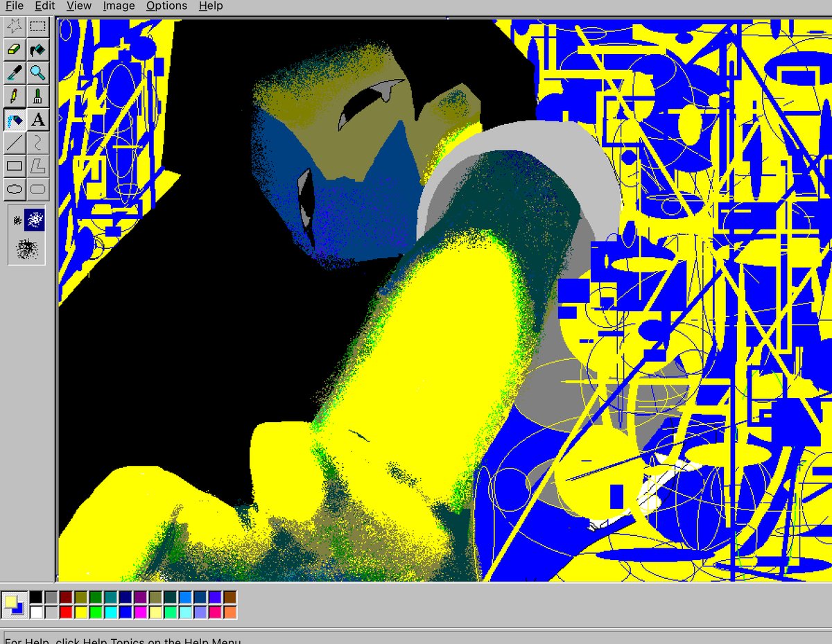
Task: Open the Options menu
Action: 166,6
